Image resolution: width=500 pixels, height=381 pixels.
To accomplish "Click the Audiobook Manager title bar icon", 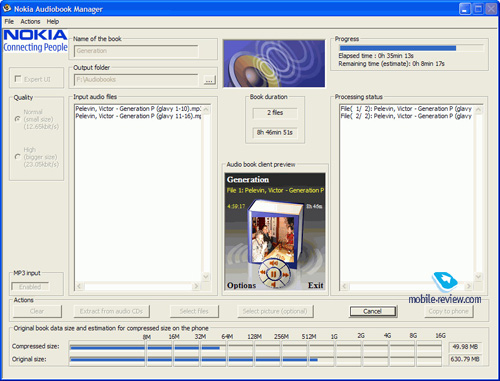I will (7, 8).
